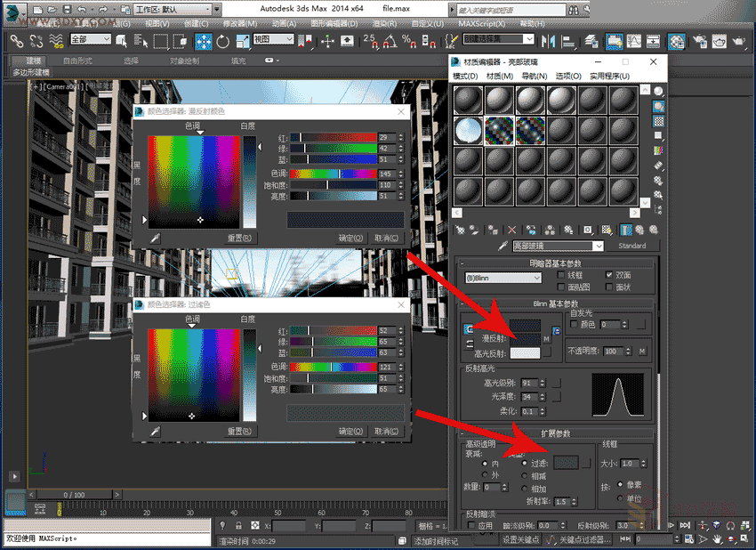
Task: Click the 过滤 filter color swatch
Action: coord(566,463)
